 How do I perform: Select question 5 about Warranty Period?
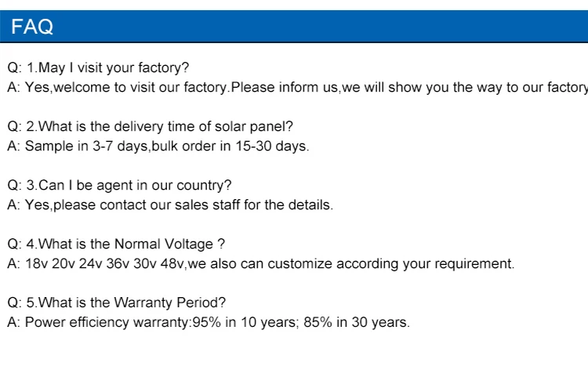[x=117, y=303]
